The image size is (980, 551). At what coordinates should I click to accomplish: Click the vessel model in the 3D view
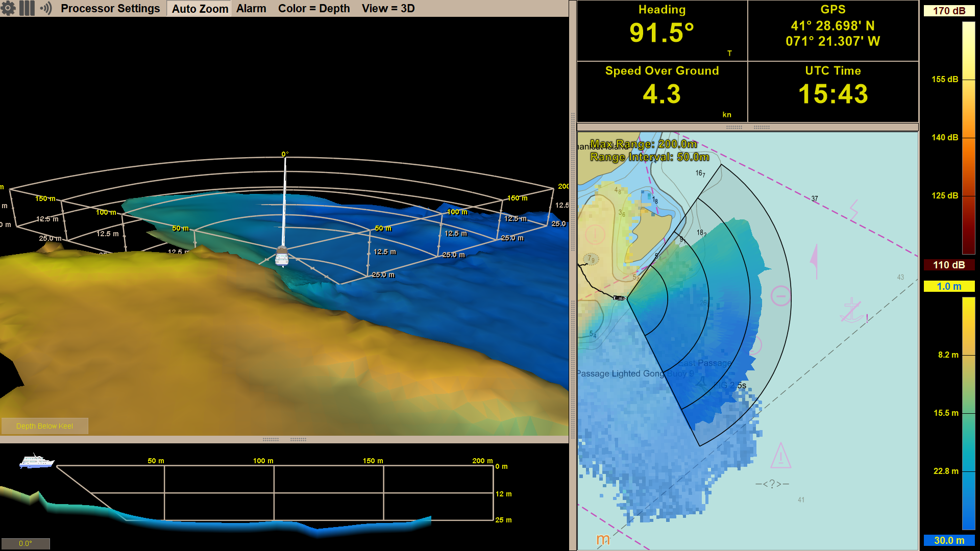pyautogui.click(x=281, y=255)
